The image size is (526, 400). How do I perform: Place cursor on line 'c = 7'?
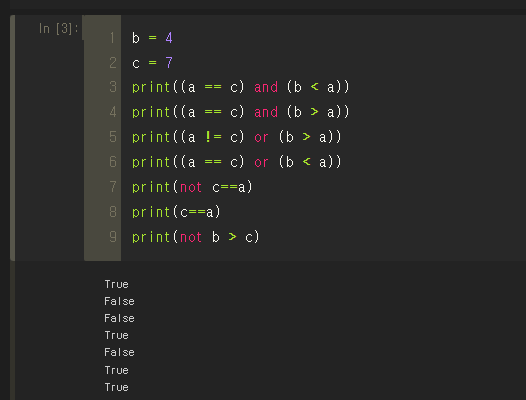coord(152,63)
